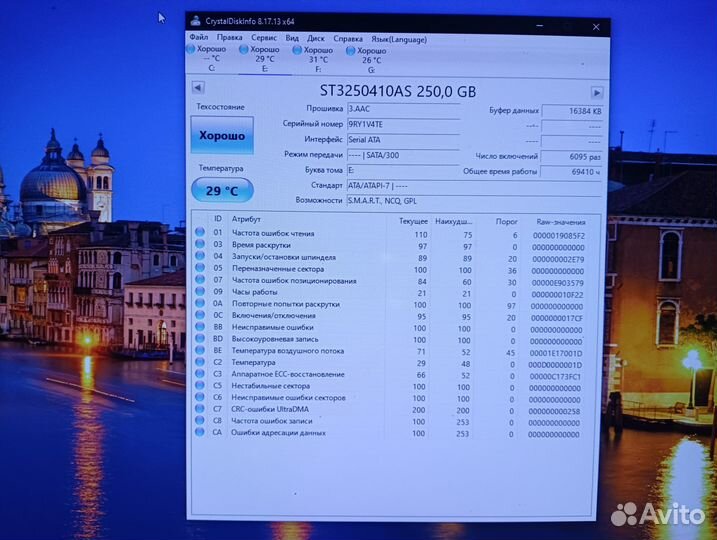Click the CrystalDiskInfo title bar icon
717x540 pixels.
(196, 21)
